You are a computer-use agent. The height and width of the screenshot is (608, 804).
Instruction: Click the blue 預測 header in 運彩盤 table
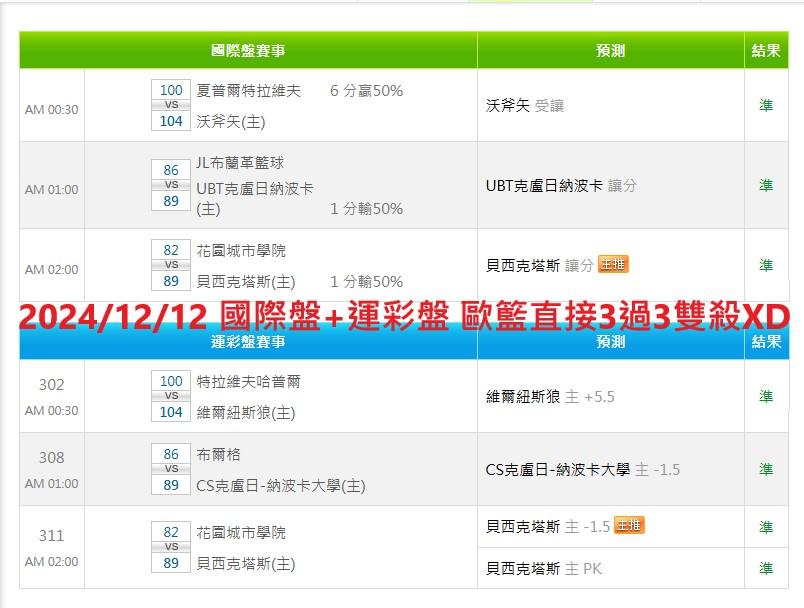click(610, 342)
